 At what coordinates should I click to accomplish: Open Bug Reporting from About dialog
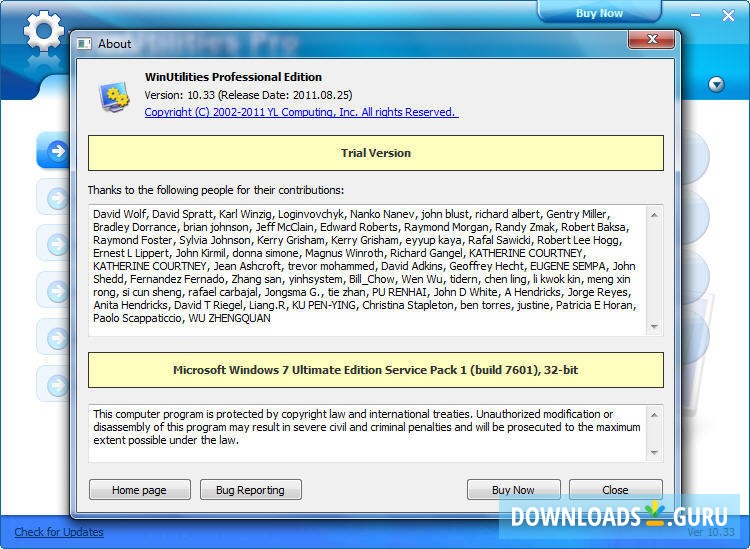point(251,490)
